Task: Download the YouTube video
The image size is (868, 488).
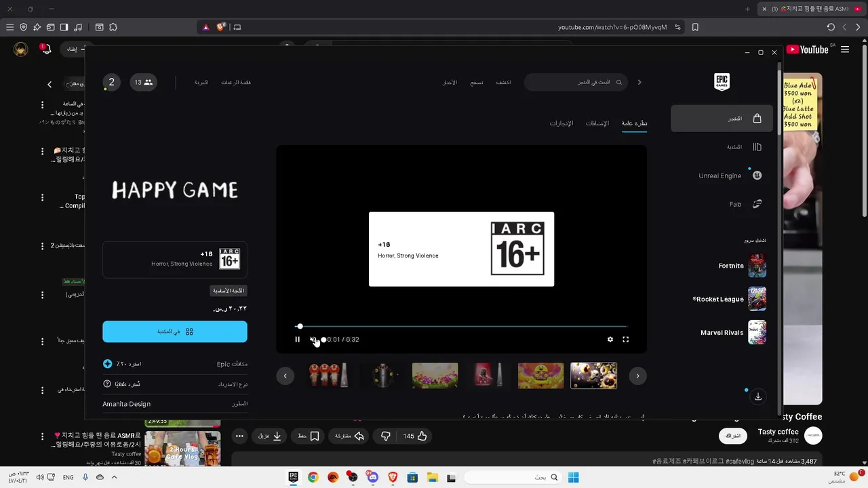Action: [x=269, y=436]
